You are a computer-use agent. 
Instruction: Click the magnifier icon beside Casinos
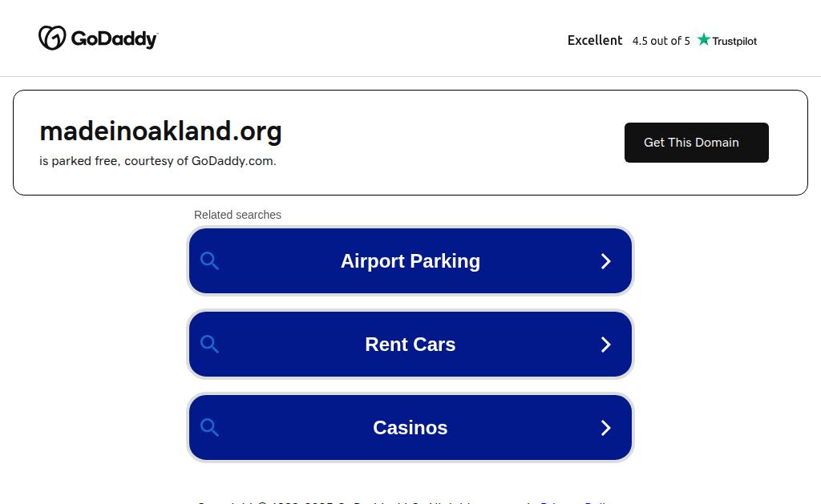coord(209,427)
